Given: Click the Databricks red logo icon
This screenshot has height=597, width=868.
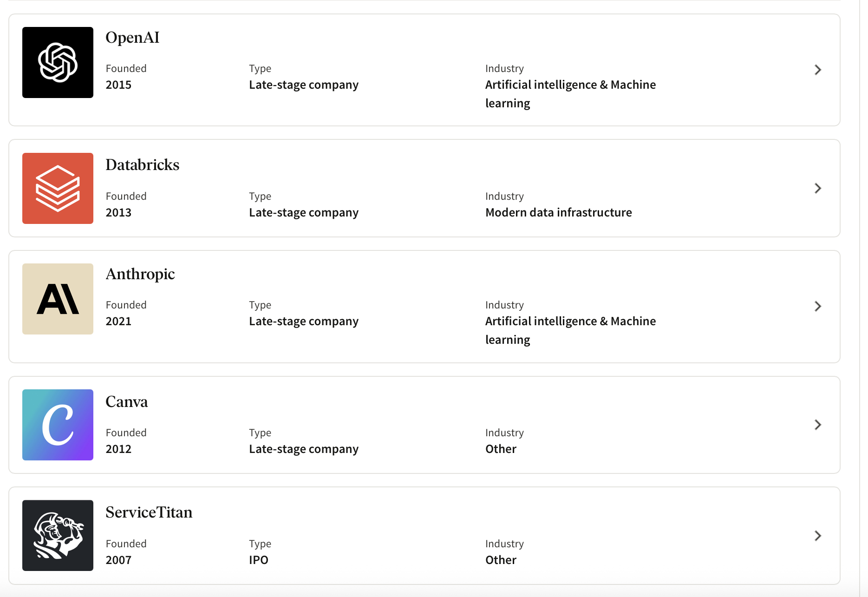Looking at the screenshot, I should pyautogui.click(x=58, y=188).
